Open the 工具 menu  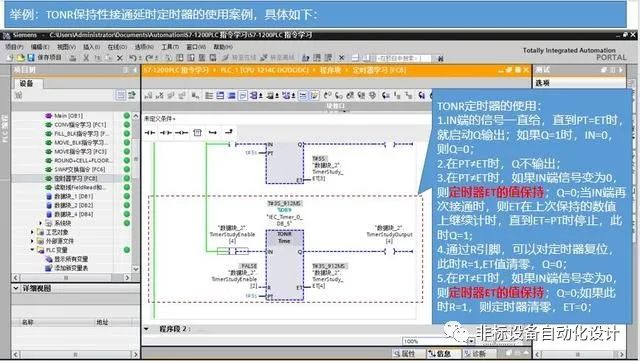[170, 47]
